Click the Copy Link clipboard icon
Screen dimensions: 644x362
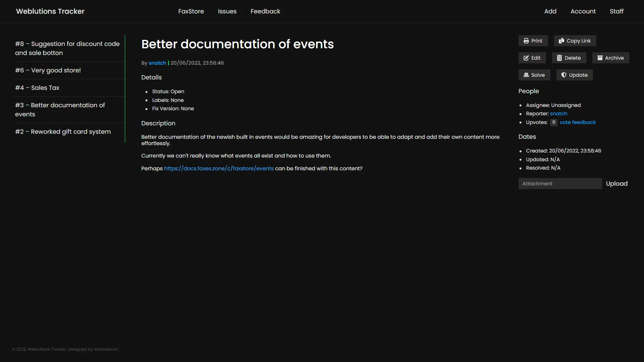click(x=561, y=41)
